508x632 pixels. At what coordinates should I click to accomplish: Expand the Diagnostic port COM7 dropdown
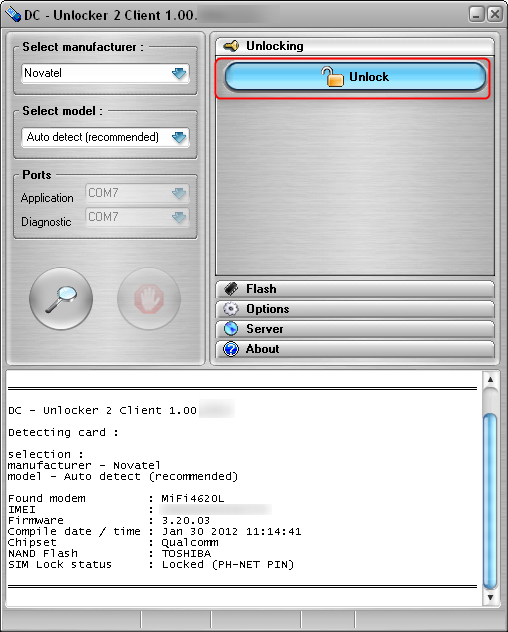(x=137, y=217)
